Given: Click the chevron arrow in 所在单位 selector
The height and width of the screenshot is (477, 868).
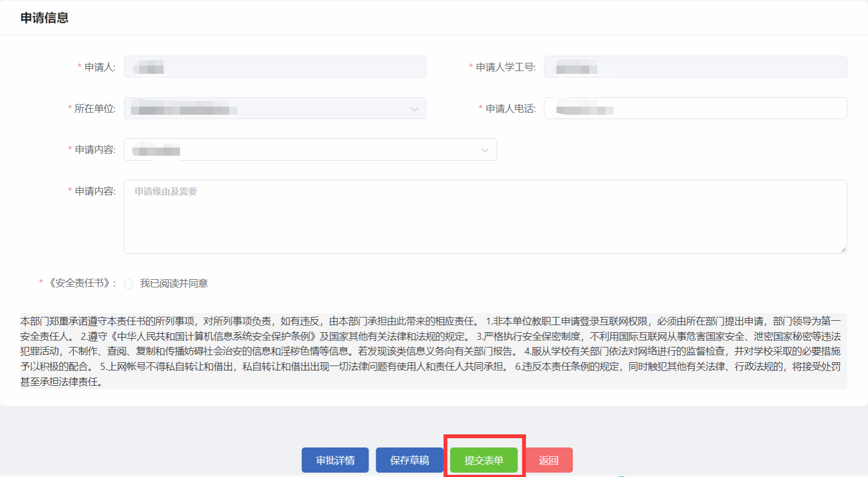Looking at the screenshot, I should pos(414,109).
